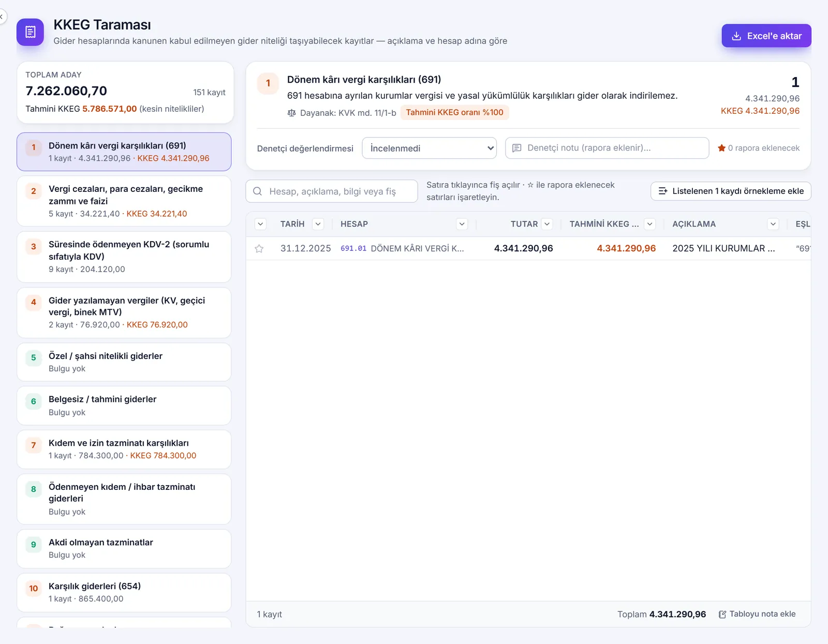The image size is (828, 644).
Task: Click the star icon next to '0 rapora eklenecek'
Action: (x=721, y=148)
